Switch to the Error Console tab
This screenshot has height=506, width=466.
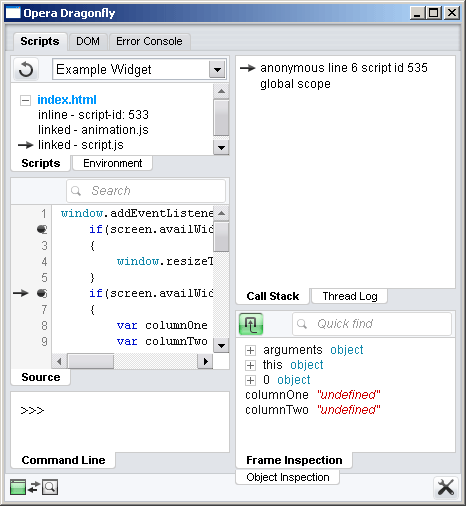coord(149,41)
